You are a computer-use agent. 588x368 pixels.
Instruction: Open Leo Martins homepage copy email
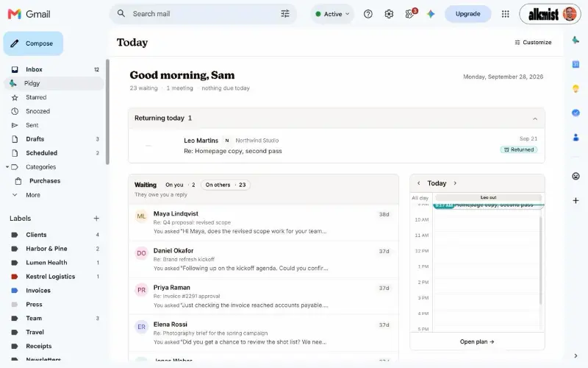[x=337, y=146]
